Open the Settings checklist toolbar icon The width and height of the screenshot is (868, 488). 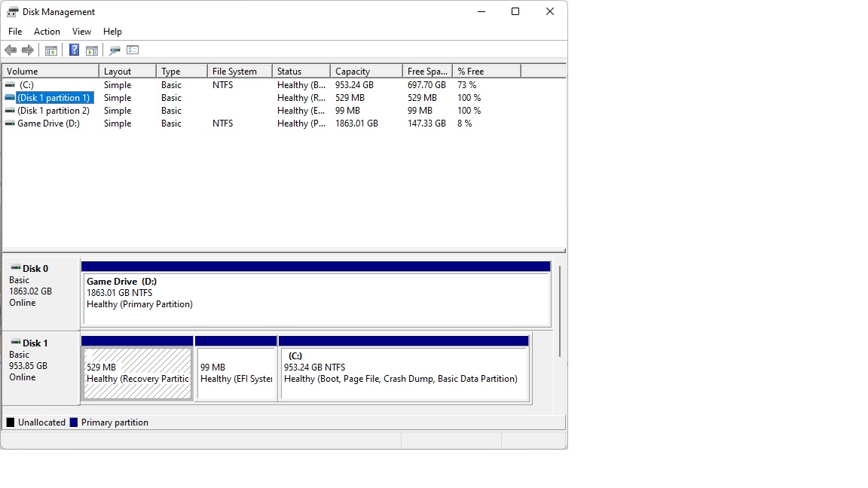pyautogui.click(x=133, y=50)
